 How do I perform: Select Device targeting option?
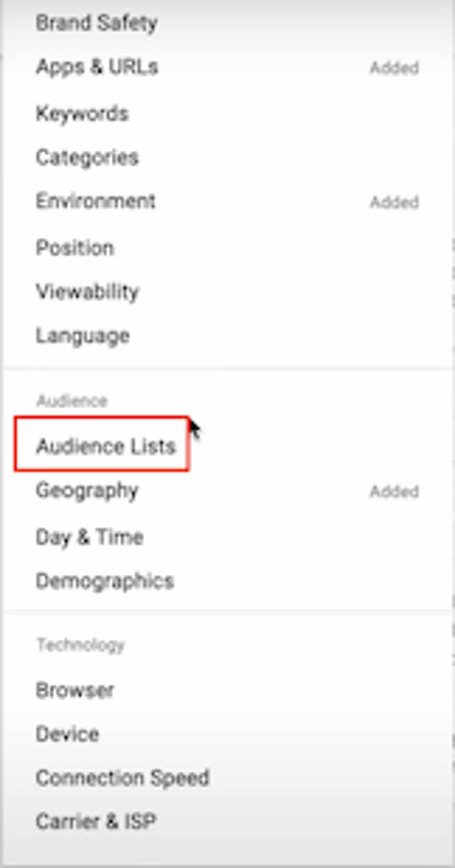coord(67,733)
